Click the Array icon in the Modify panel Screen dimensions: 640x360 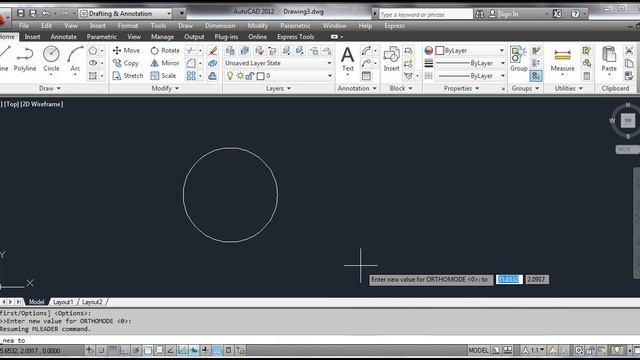(x=191, y=76)
